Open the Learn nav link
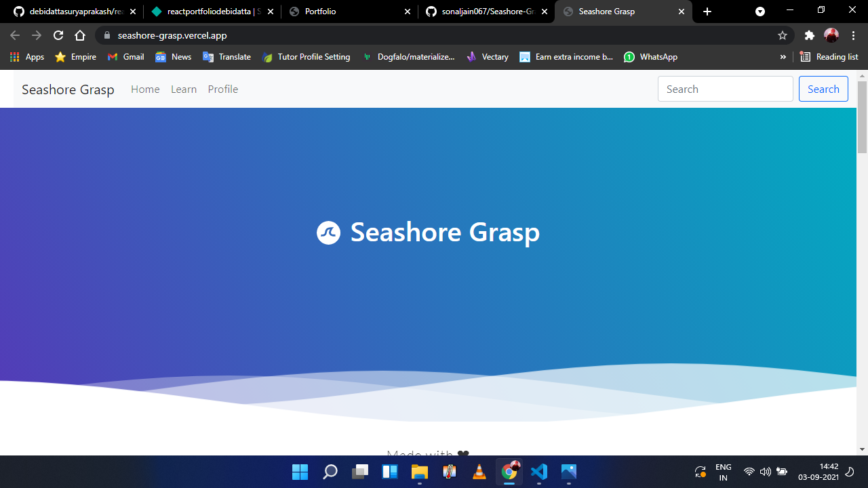The width and height of the screenshot is (868, 488). point(184,89)
